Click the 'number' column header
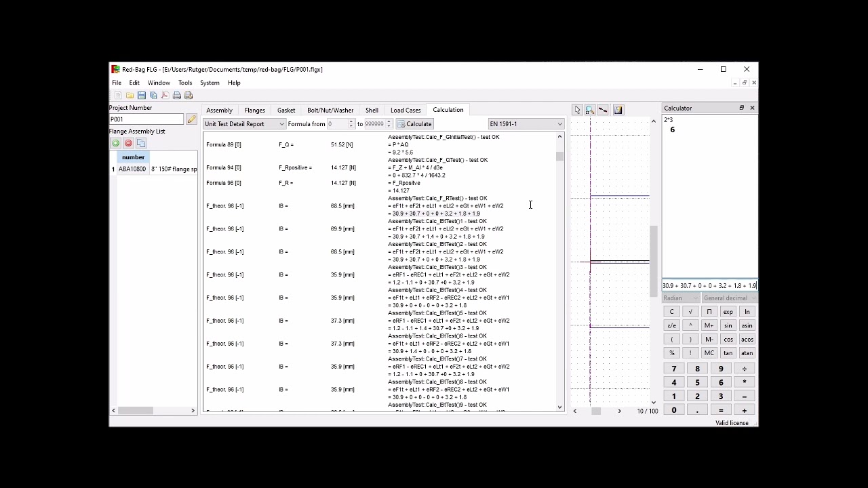The height and width of the screenshot is (488, 868). 133,157
